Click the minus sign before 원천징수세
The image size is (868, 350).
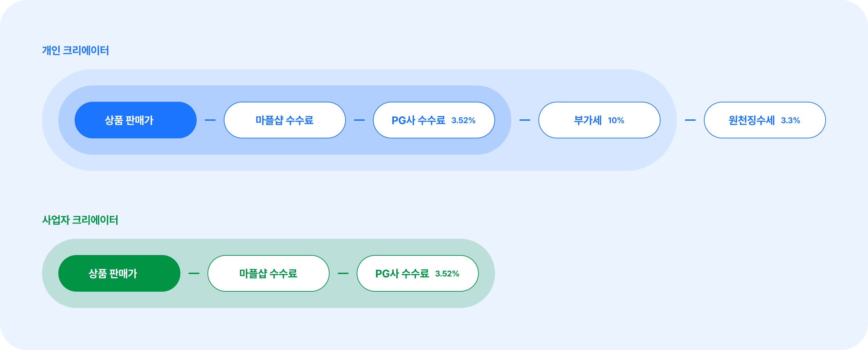[x=690, y=120]
